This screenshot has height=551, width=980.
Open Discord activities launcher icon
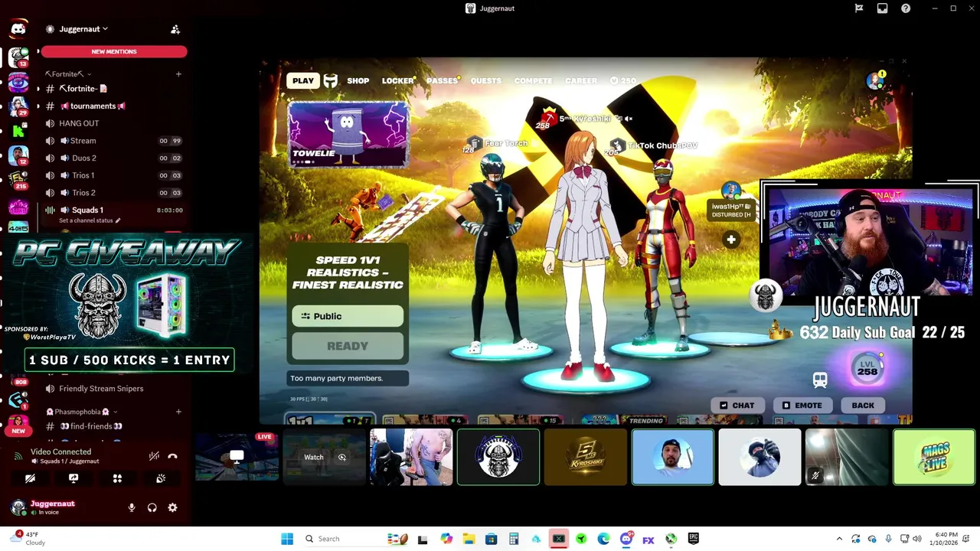[x=117, y=478]
